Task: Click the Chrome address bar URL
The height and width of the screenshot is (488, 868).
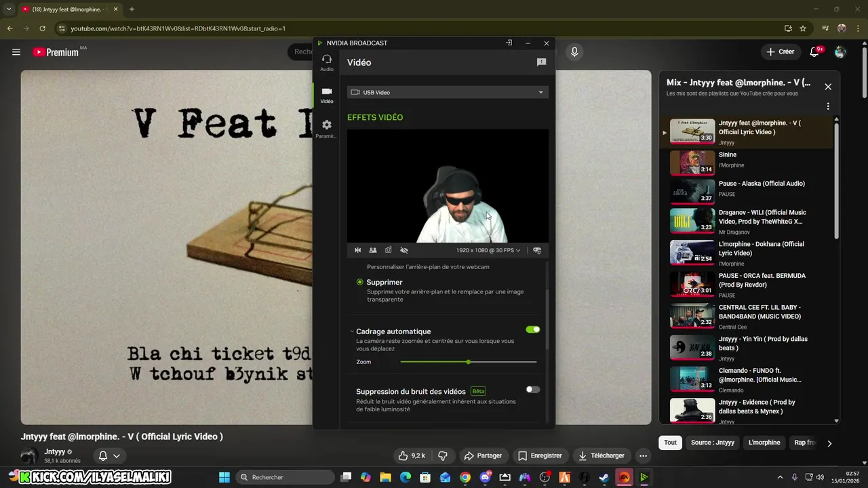Action: pos(178,28)
